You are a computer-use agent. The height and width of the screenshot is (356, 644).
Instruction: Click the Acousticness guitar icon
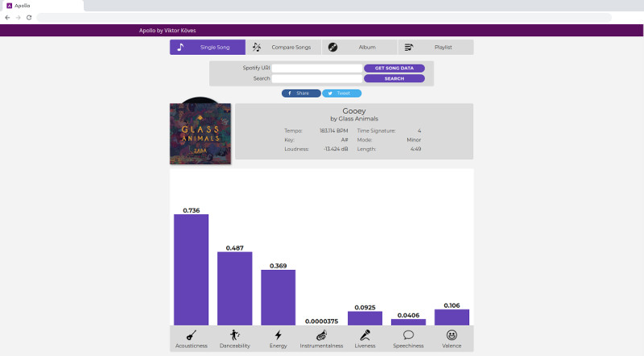click(192, 335)
